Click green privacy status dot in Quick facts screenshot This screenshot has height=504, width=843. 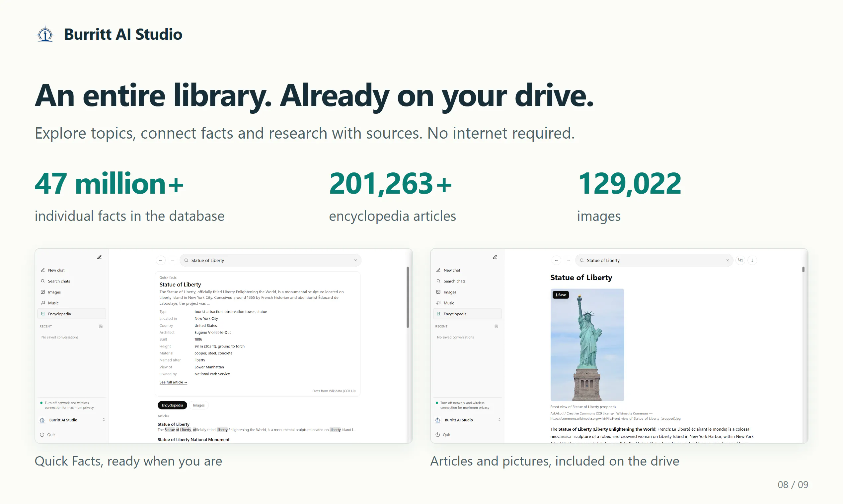[x=41, y=403]
